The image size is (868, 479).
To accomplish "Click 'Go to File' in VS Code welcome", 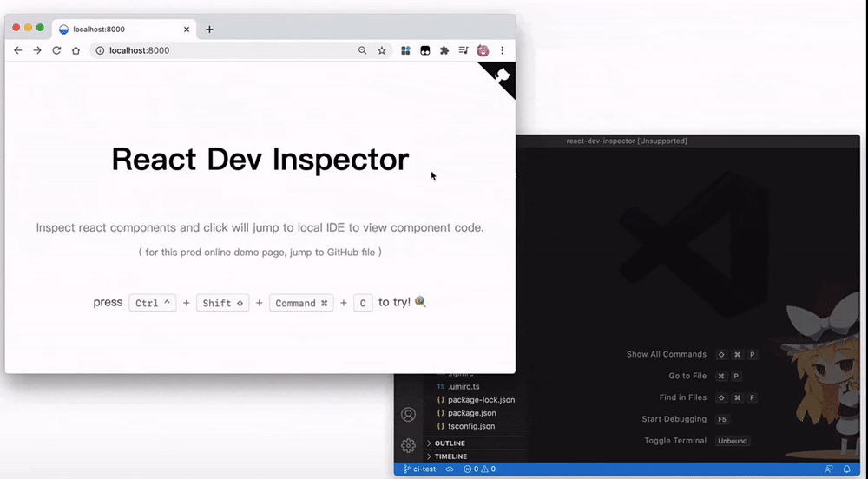I will point(687,376).
